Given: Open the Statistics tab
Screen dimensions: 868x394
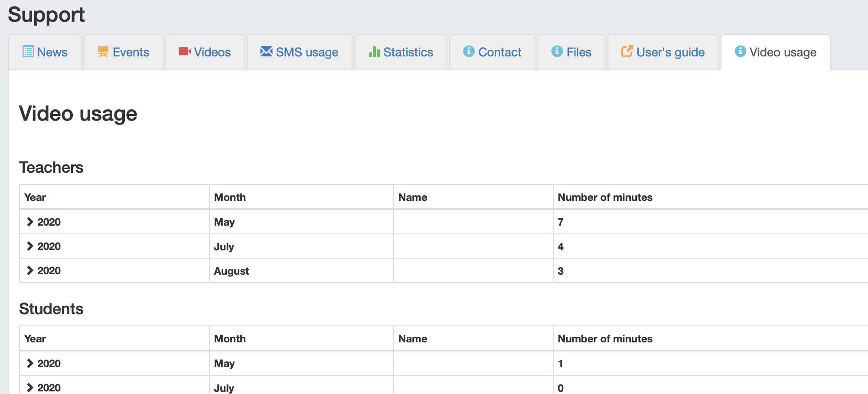Looking at the screenshot, I should 401,52.
